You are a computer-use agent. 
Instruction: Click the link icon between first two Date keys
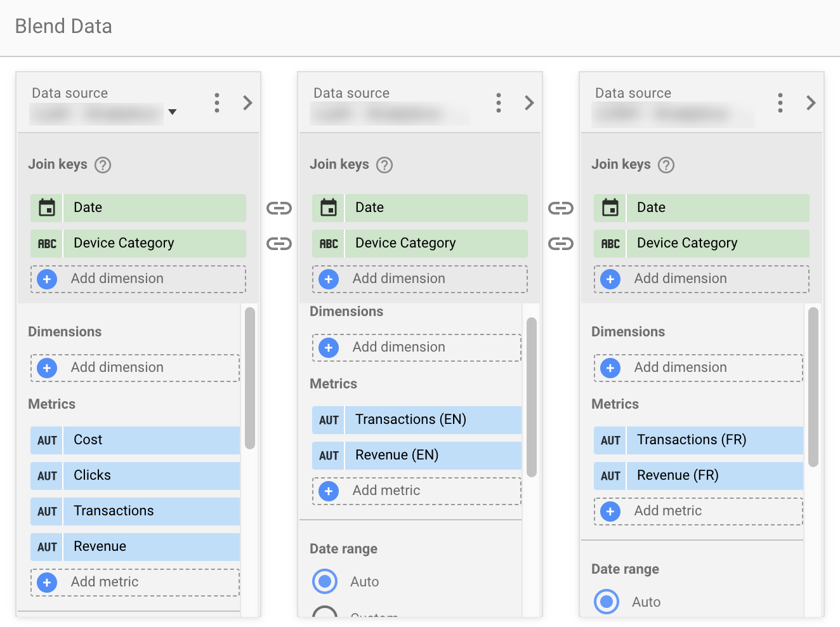[x=279, y=208]
